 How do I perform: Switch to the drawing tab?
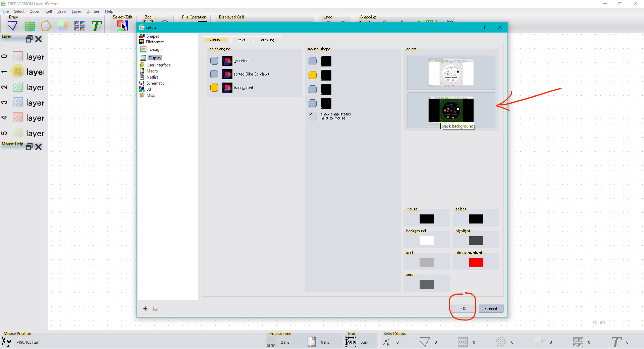[x=267, y=40]
